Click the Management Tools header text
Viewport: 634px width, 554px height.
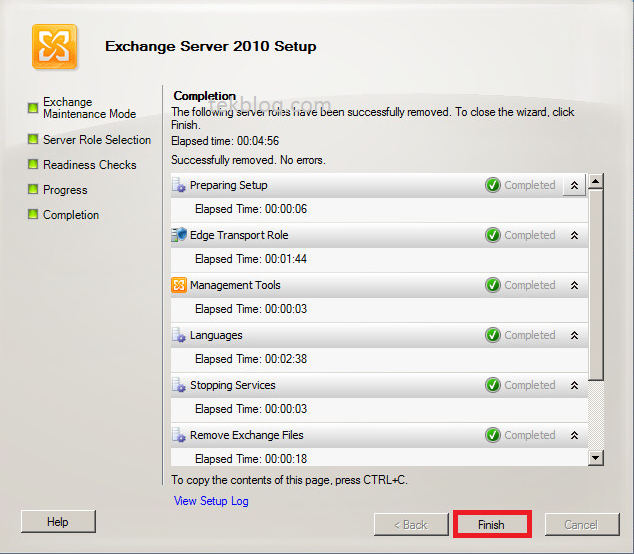click(235, 285)
